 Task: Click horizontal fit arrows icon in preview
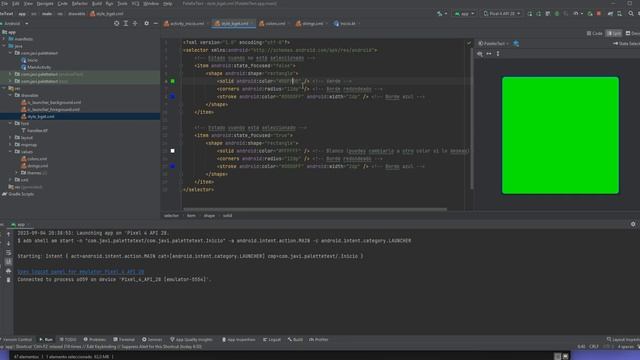click(x=489, y=54)
